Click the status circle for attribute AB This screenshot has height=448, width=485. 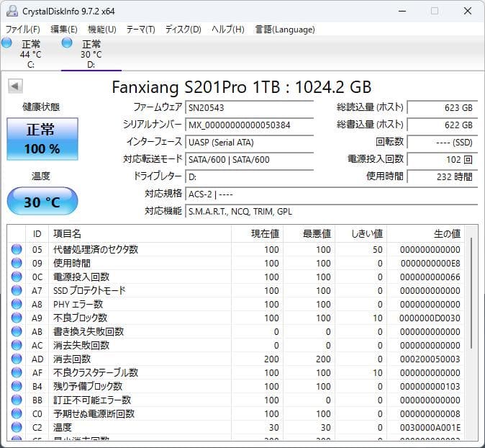[17, 331]
